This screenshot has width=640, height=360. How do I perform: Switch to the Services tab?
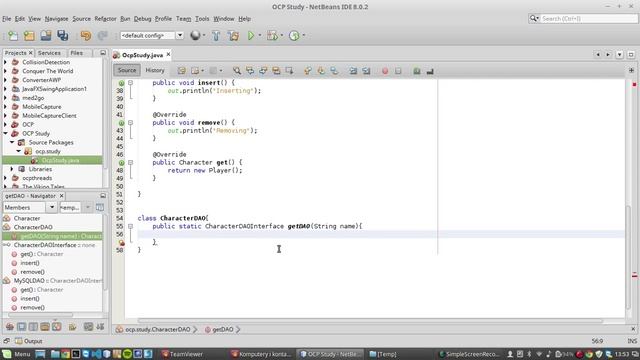[49, 53]
